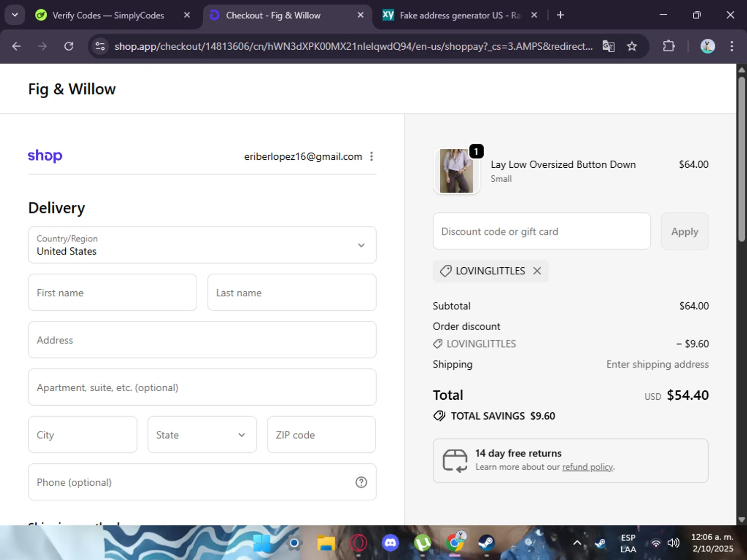
Task: Show hidden system tray icons
Action: (x=577, y=543)
